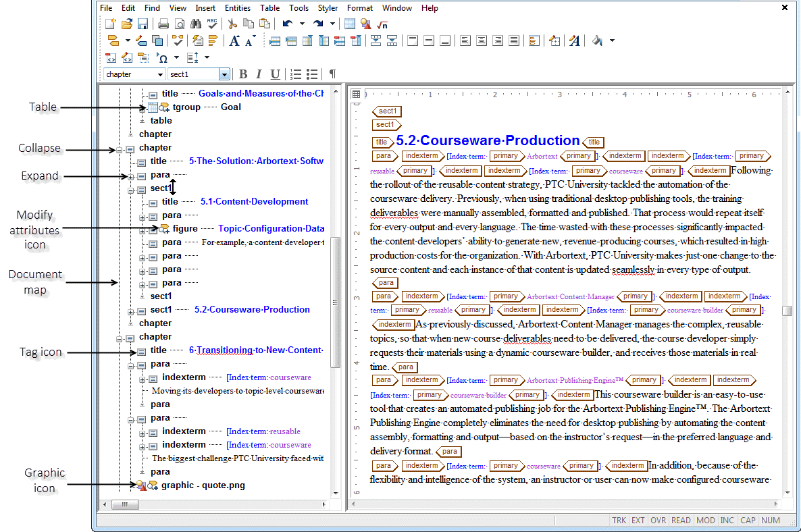Expand sect1 5.2 Courseware Production node

[131, 312]
